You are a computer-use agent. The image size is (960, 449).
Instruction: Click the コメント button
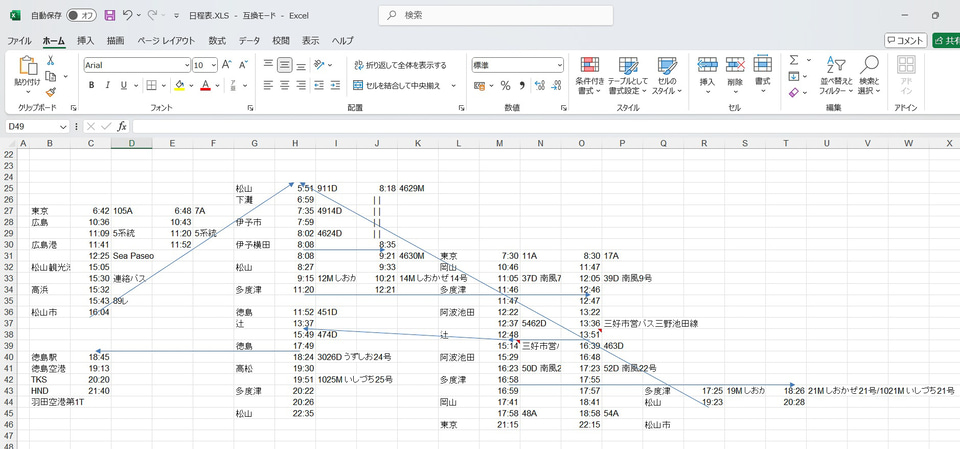[x=906, y=40]
